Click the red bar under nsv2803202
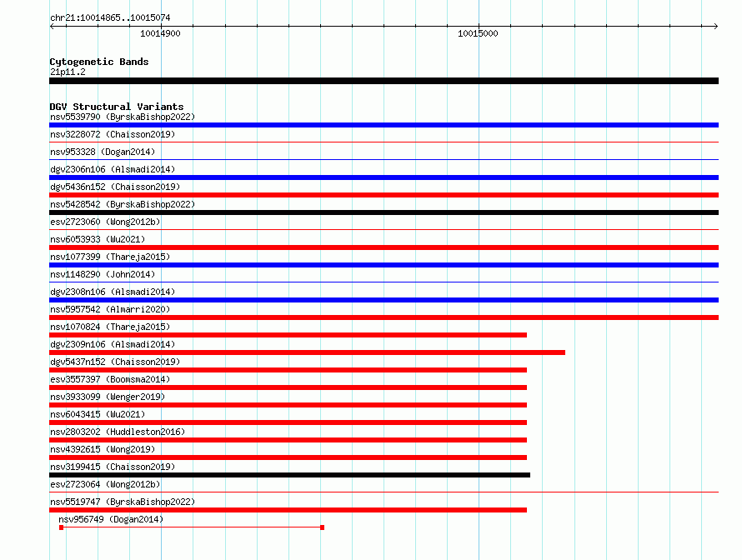 click(288, 440)
